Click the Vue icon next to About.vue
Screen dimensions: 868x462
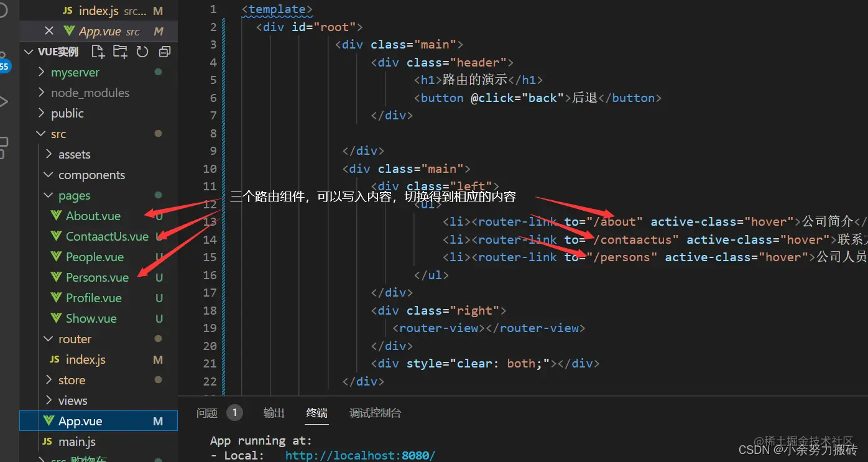click(x=57, y=216)
